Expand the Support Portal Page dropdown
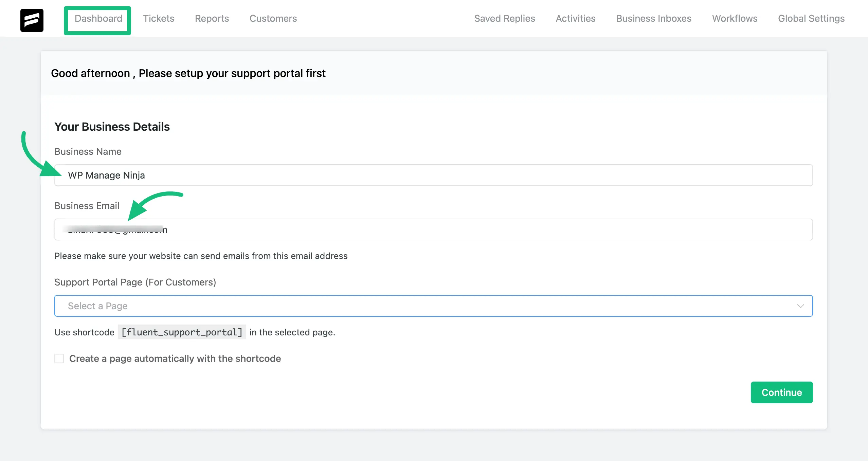The image size is (868, 461). (433, 306)
